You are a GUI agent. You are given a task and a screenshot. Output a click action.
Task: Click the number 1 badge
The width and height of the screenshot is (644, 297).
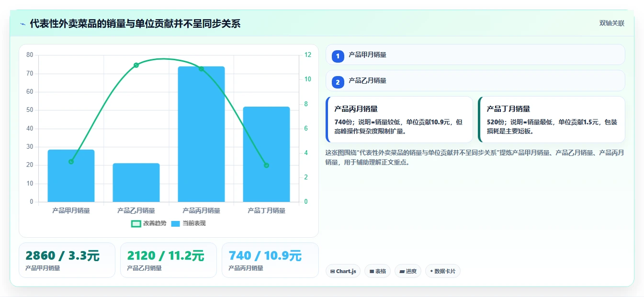pos(338,56)
